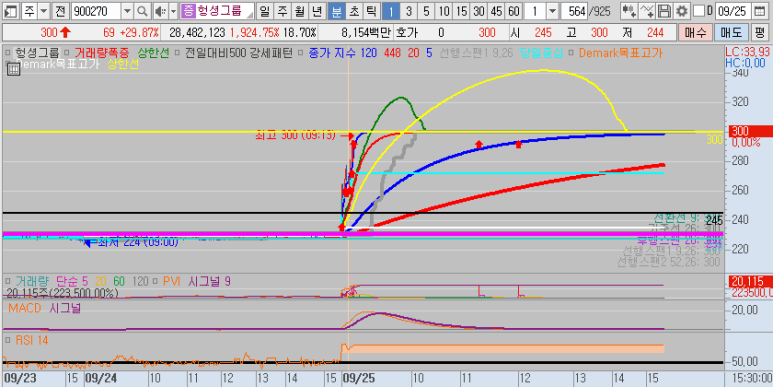Click the 15:30:00 time label
This screenshot has width=773, height=387.
click(x=752, y=378)
